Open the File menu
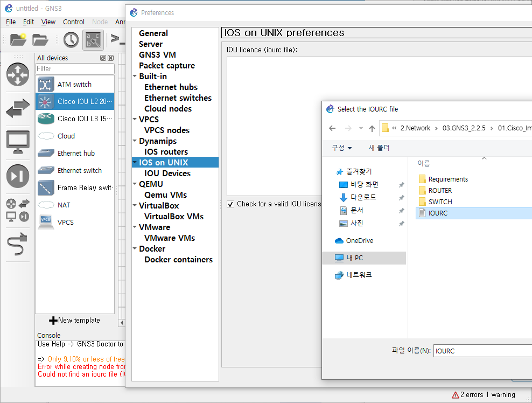 11,22
